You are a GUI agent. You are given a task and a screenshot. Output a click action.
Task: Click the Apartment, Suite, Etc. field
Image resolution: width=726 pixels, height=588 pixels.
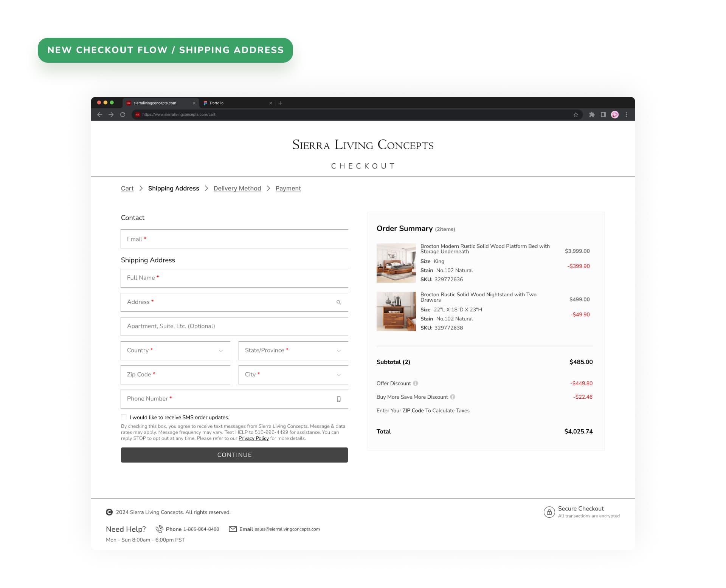click(234, 326)
